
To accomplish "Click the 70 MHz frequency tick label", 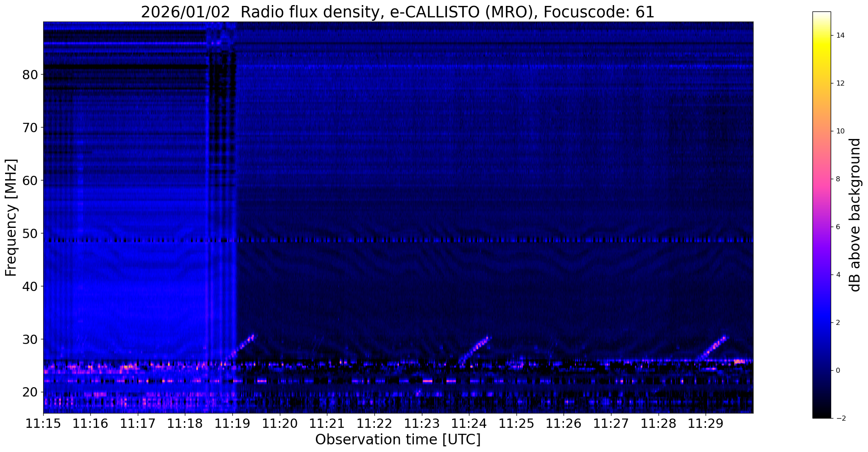I will click(x=30, y=128).
